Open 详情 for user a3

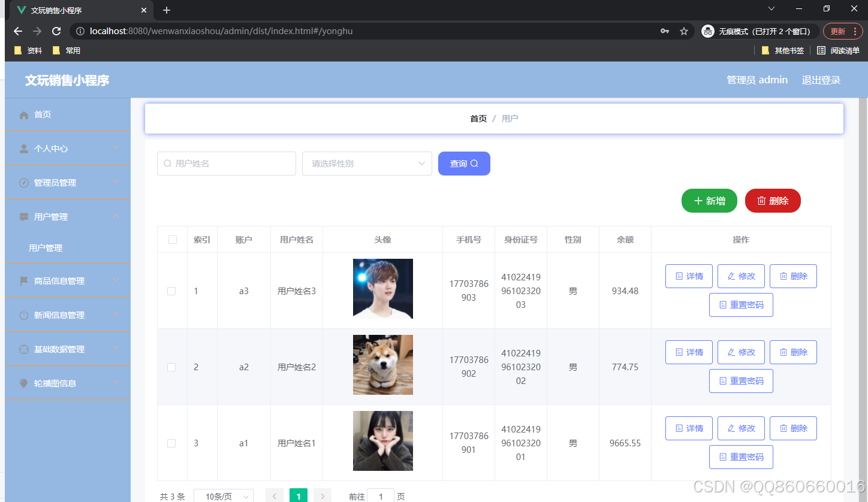tap(689, 276)
